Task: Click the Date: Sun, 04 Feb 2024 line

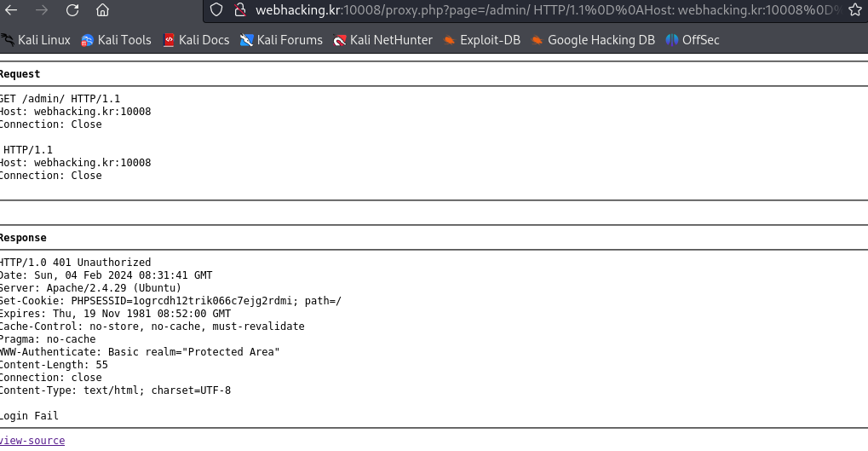Action: 106,275
